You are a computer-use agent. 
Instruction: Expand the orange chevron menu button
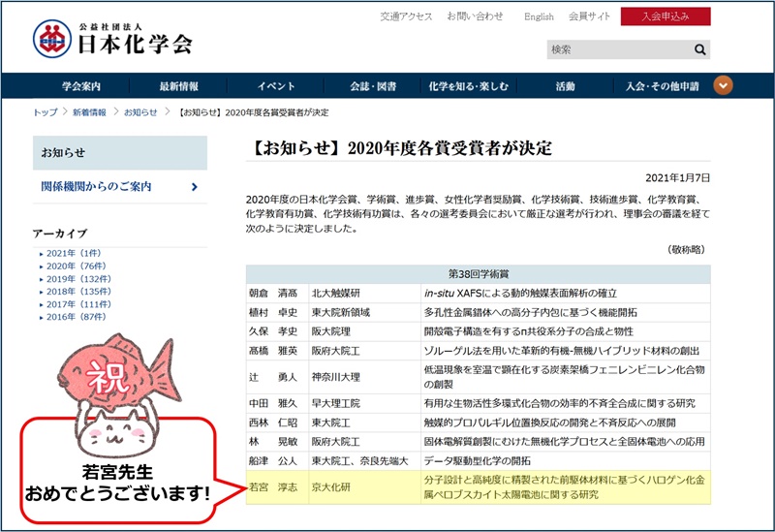coord(723,85)
